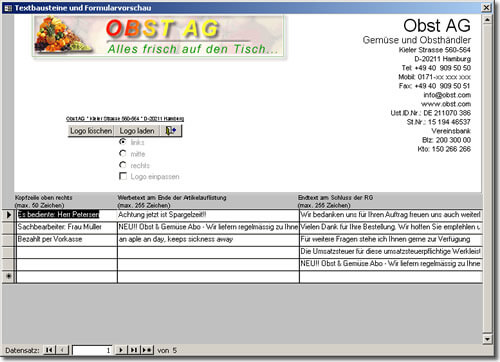Click the underlined sender address line

[125, 119]
